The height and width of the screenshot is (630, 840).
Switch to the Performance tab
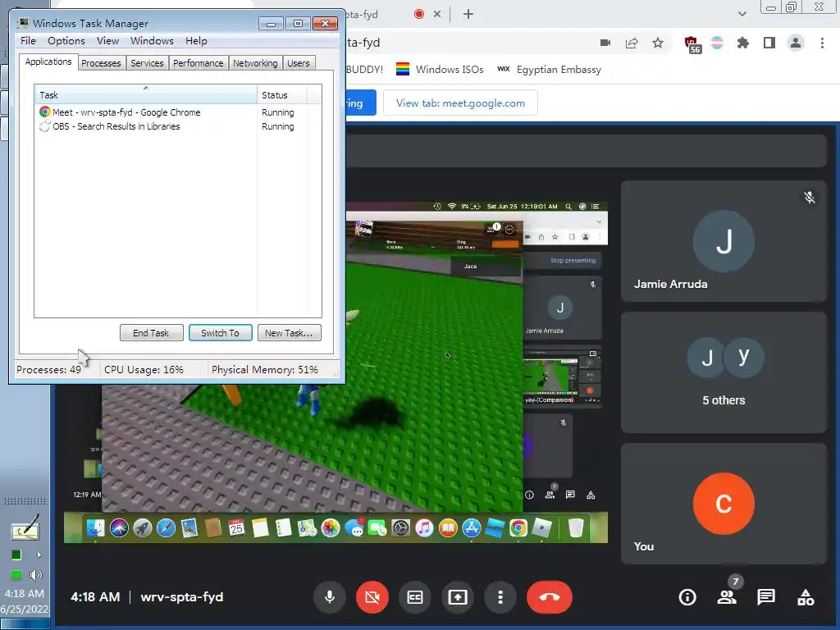(198, 63)
